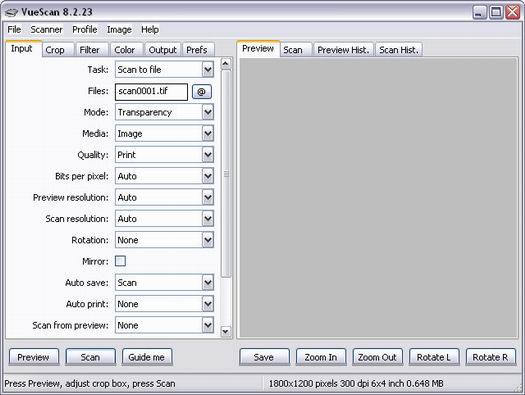Select the Scan tab in right pane
The height and width of the screenshot is (395, 525).
click(x=296, y=50)
